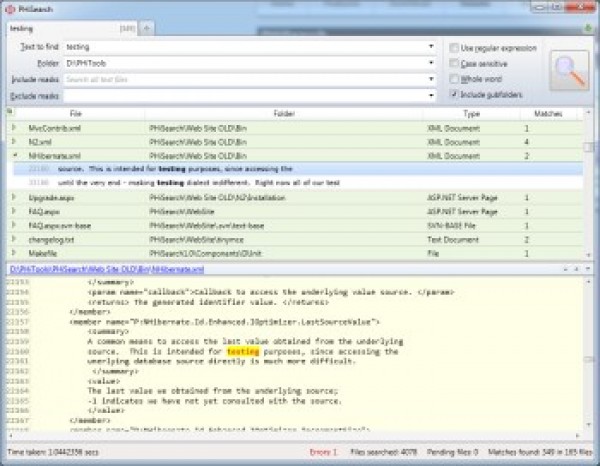Sort results by the Type column header

tap(471, 114)
